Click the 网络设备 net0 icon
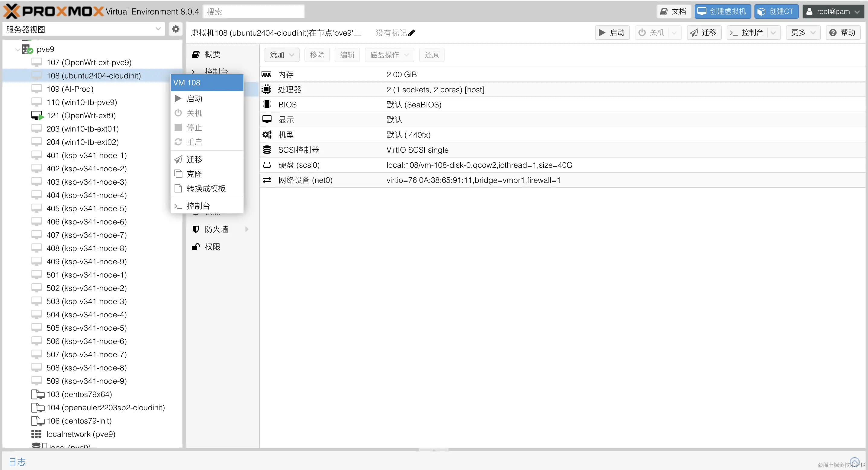868x470 pixels. 267,180
